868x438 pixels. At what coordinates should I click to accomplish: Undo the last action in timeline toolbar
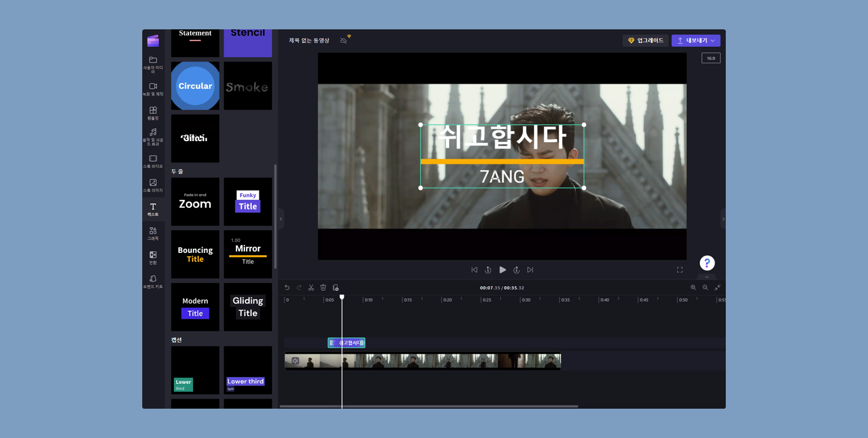click(x=287, y=287)
